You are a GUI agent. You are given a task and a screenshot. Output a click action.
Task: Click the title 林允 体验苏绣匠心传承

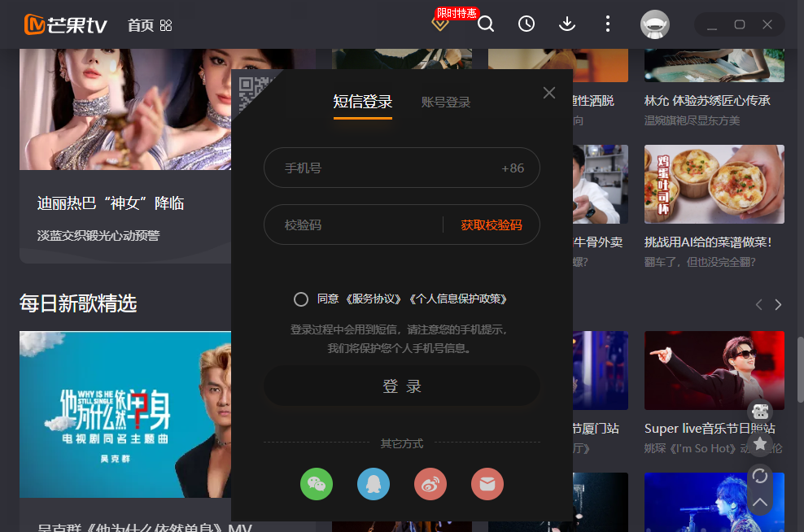click(707, 100)
